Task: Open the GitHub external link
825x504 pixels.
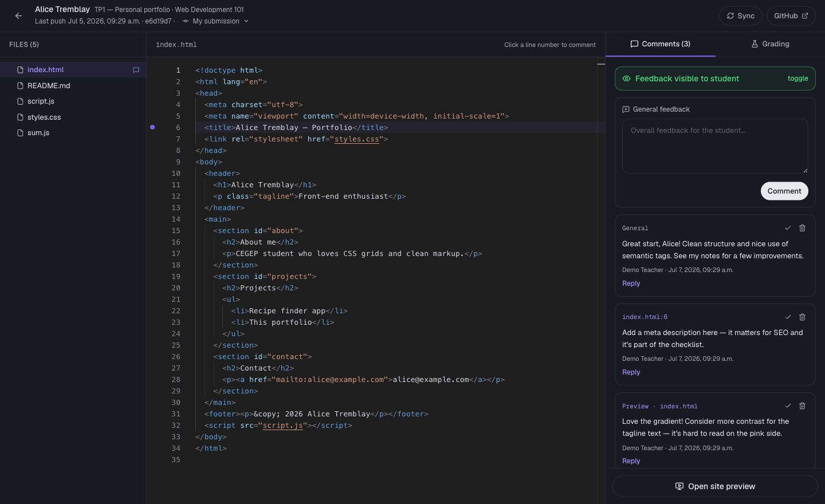Action: pyautogui.click(x=791, y=16)
